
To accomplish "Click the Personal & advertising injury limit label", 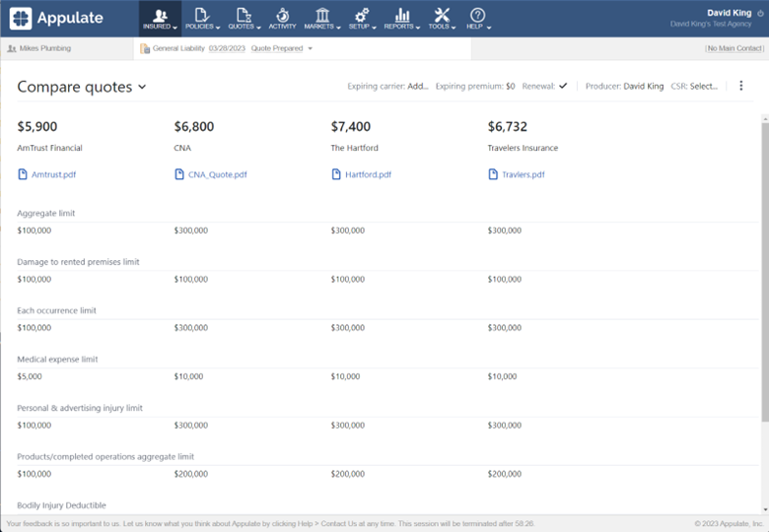I will click(x=80, y=408).
